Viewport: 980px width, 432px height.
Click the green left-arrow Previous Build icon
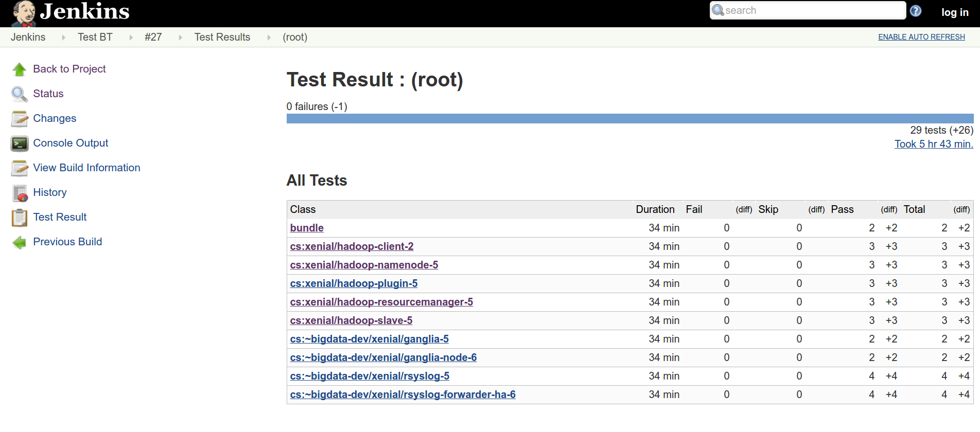point(20,242)
